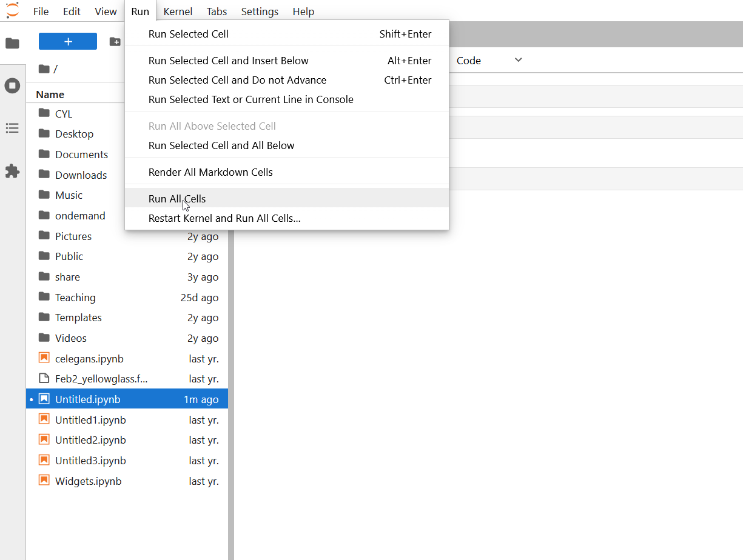Open the File menu
The height and width of the screenshot is (560, 743).
[41, 12]
